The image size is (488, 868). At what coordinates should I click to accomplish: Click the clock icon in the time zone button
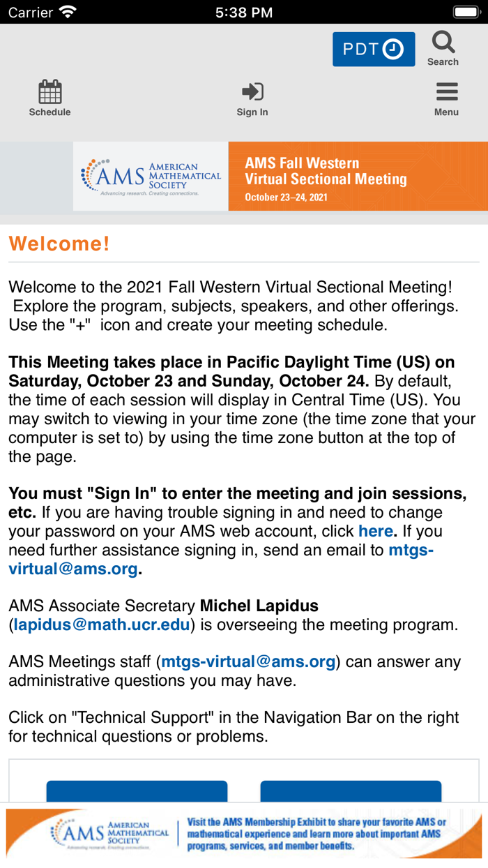[x=393, y=50]
